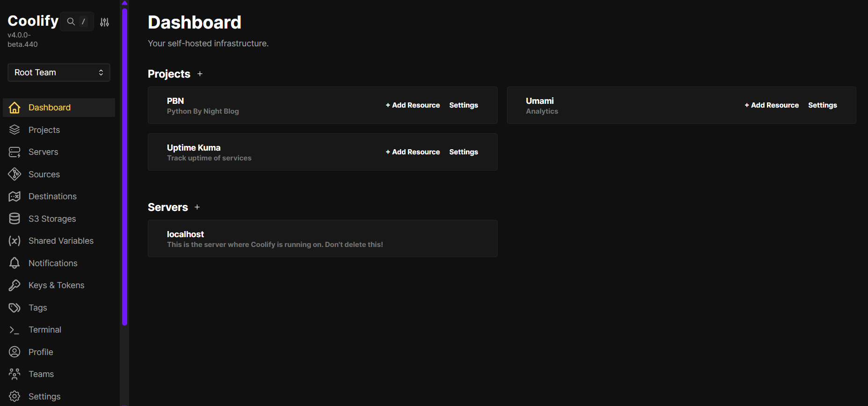Click the scrollbar up arrow
This screenshot has height=406, width=868.
pyautogui.click(x=124, y=3)
